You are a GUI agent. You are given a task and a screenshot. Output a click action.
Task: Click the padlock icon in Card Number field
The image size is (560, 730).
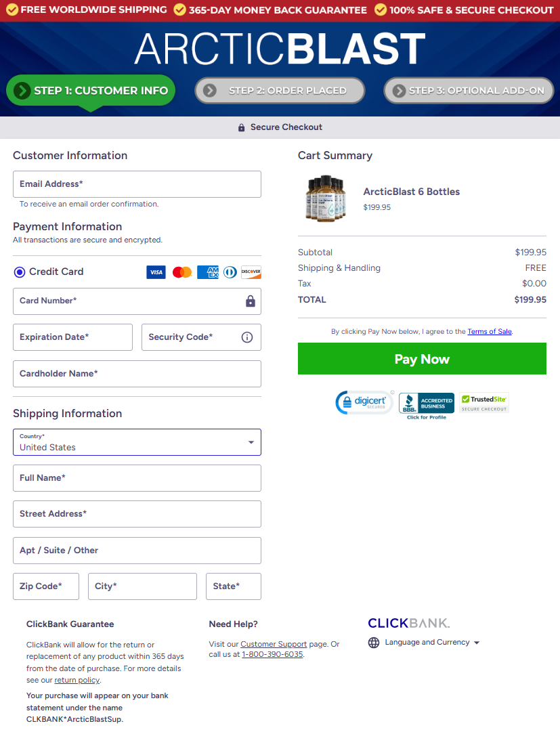pyautogui.click(x=251, y=301)
